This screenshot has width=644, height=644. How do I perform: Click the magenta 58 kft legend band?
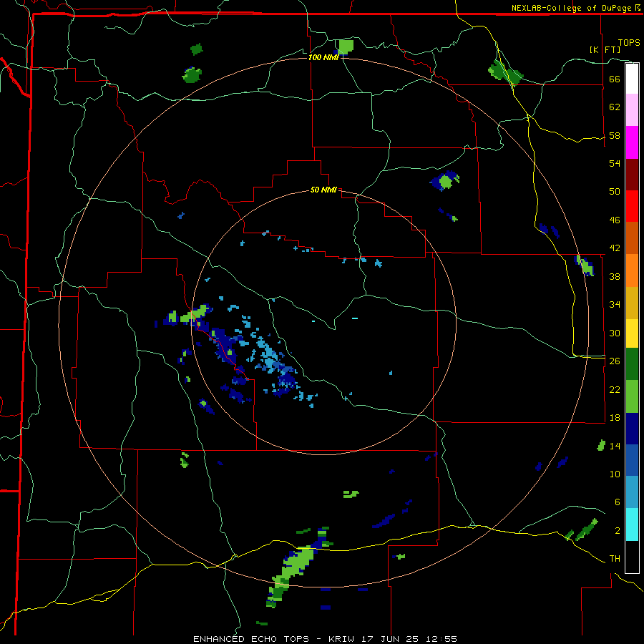pyautogui.click(x=632, y=142)
